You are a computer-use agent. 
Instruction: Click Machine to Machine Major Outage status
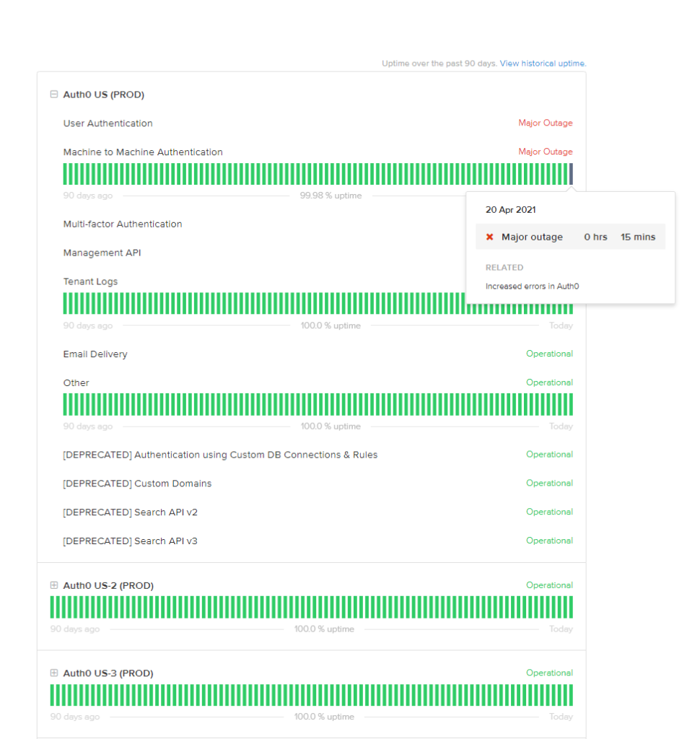point(546,152)
